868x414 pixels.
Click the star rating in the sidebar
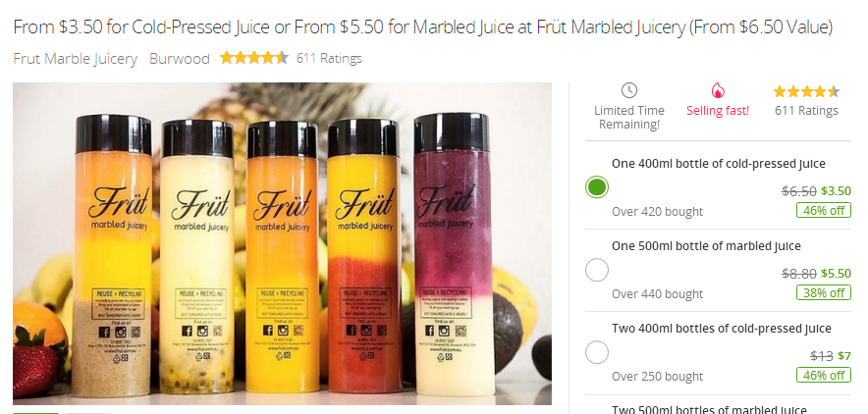(x=806, y=91)
